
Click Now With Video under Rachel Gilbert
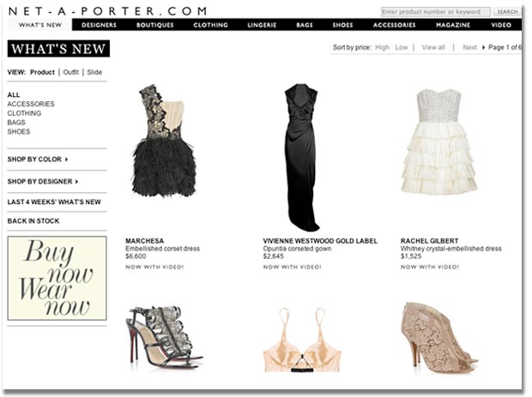click(429, 268)
